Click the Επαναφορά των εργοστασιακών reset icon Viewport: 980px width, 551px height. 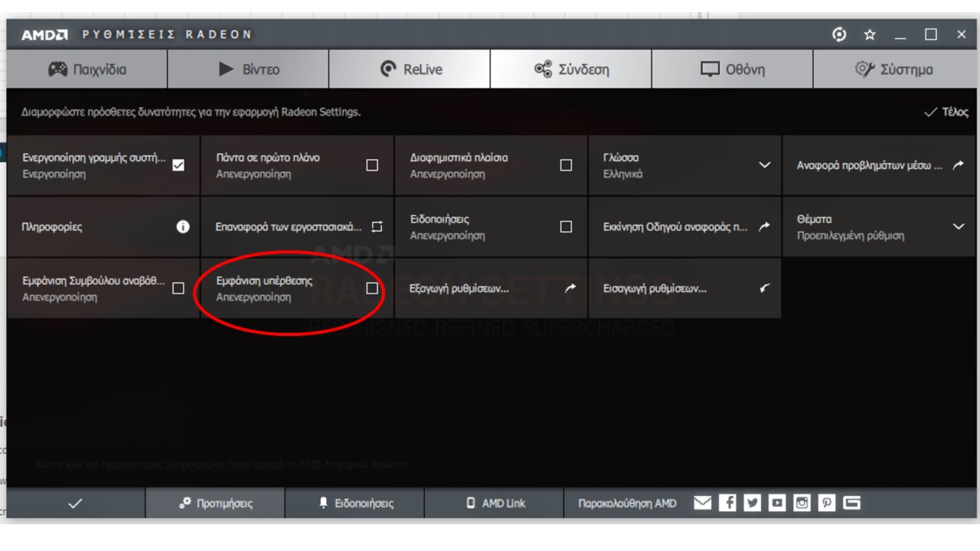click(377, 227)
